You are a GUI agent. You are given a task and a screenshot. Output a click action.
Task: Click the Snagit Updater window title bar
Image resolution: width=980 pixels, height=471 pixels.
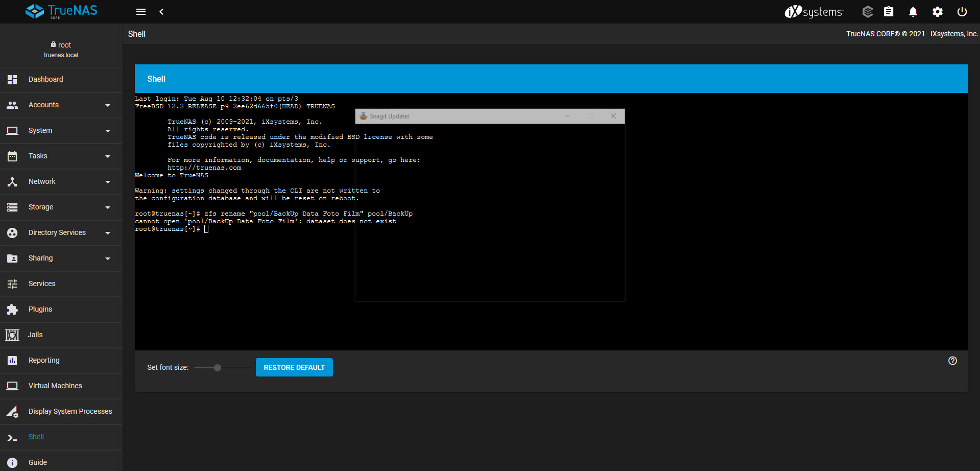[x=490, y=116]
